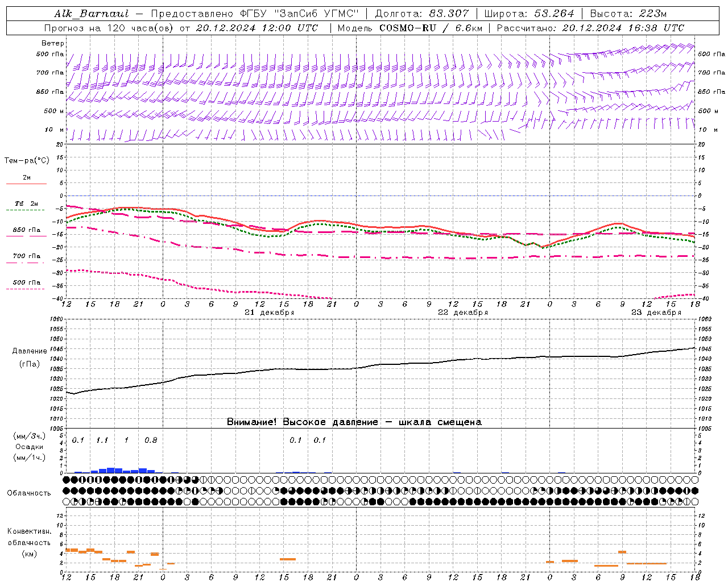Click the tallest blue precipitation bar

[x=110, y=470]
